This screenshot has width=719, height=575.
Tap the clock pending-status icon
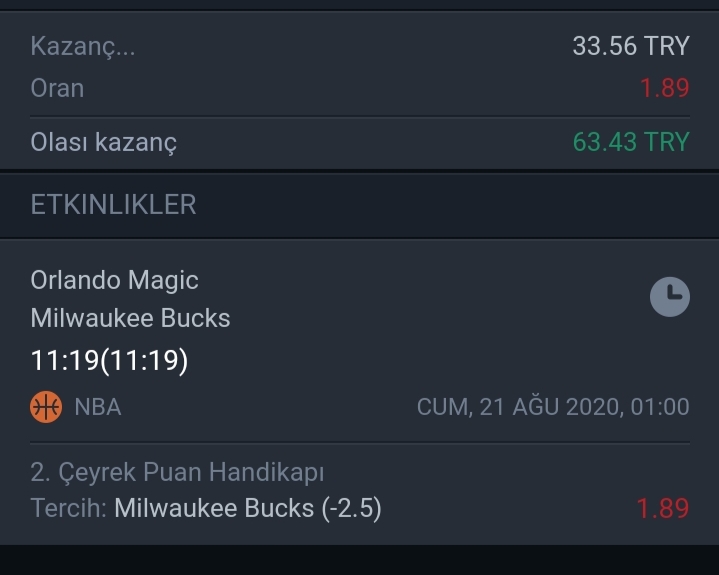point(669,297)
